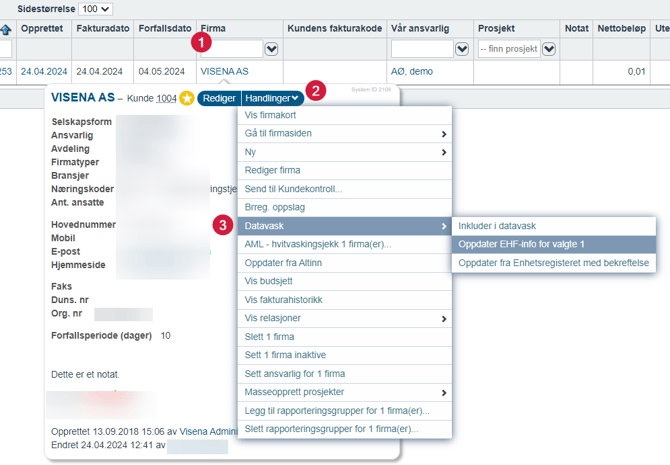Image resolution: width=670 pixels, height=465 pixels.
Task: Click the yellow star favorite icon
Action: coord(187,98)
